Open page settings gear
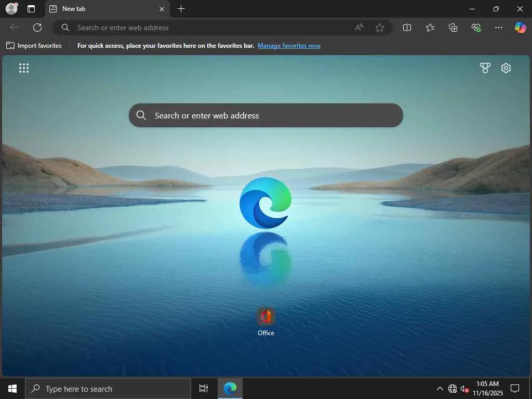 click(x=506, y=68)
